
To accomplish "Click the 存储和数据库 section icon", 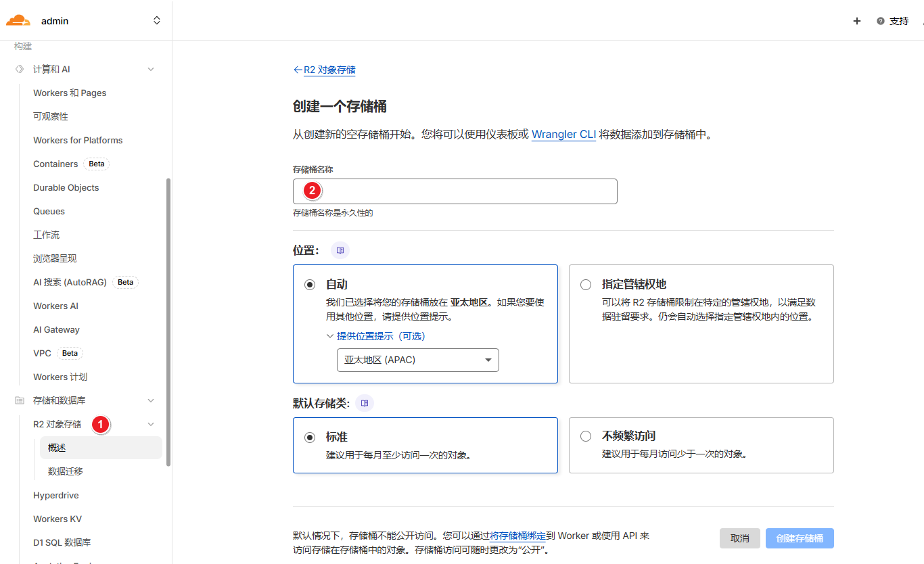I will [x=20, y=400].
